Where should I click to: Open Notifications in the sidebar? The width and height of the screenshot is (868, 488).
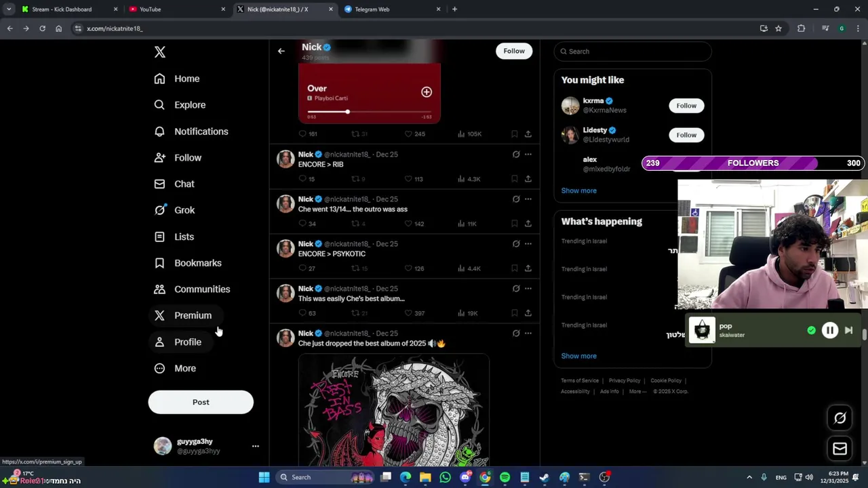(x=191, y=131)
